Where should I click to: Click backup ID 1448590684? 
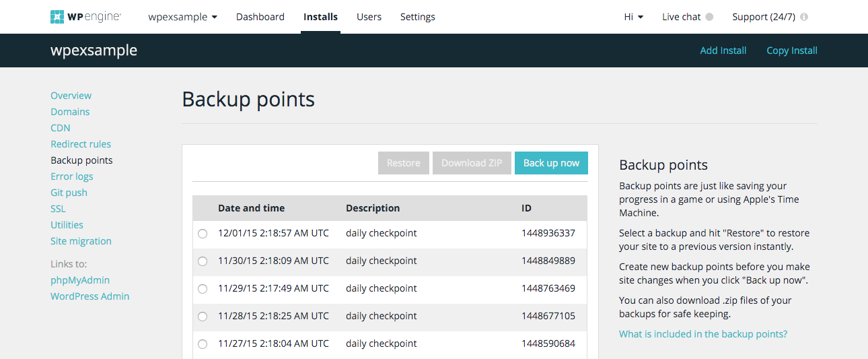coord(548,344)
